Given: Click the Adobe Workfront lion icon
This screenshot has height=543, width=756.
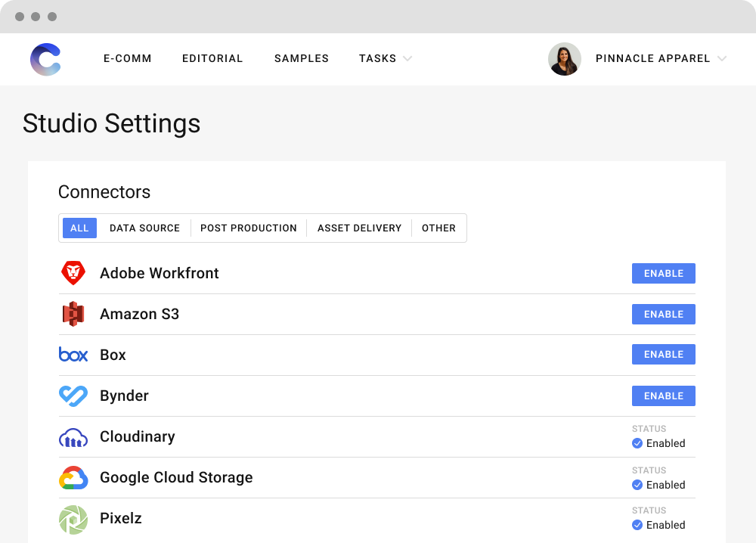Looking at the screenshot, I should click(x=73, y=273).
